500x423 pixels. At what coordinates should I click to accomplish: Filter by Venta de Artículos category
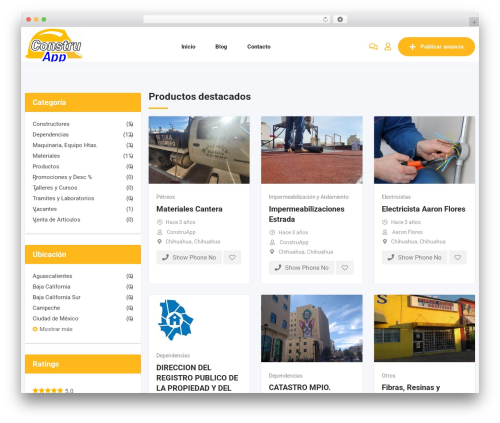(56, 220)
